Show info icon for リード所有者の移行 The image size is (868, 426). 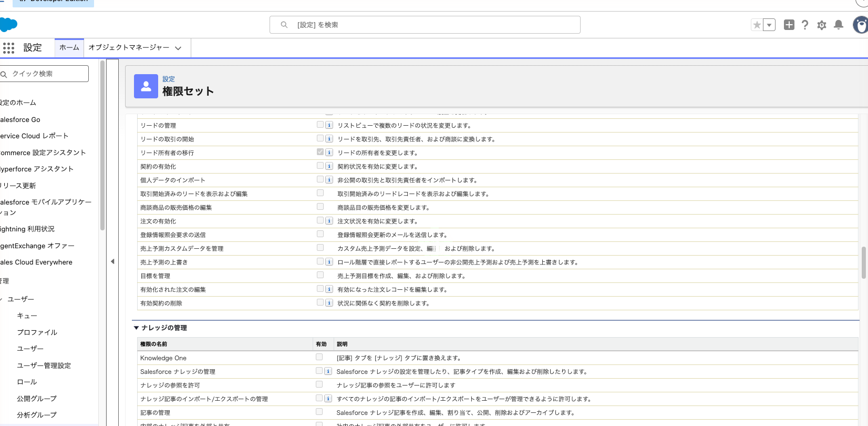pyautogui.click(x=329, y=153)
